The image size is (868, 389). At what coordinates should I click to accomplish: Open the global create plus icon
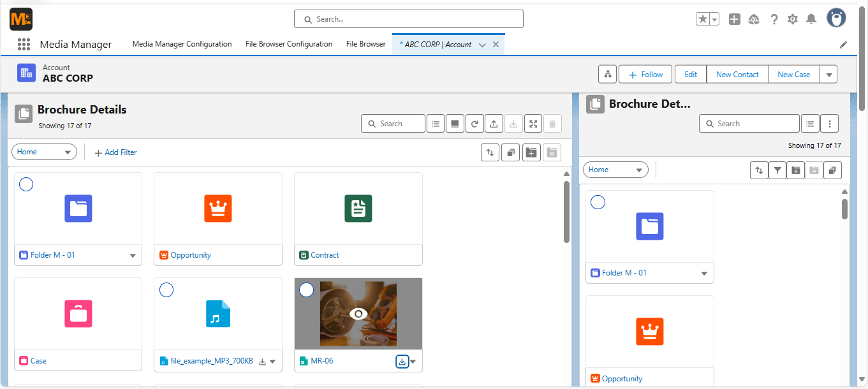click(x=735, y=19)
